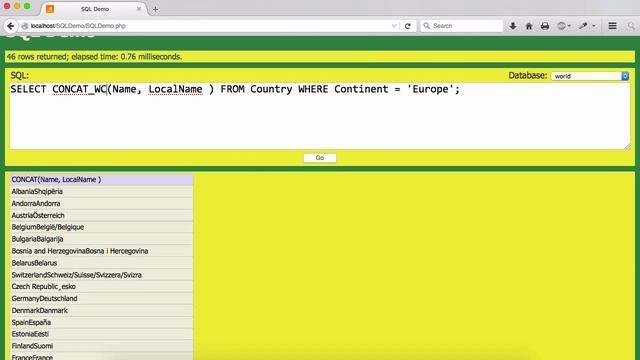The height and width of the screenshot is (360, 640).
Task: Go to the browser home icon
Action: pos(529,26)
